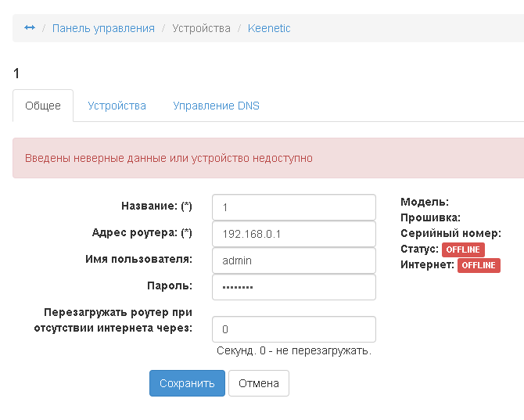The width and height of the screenshot is (524, 420).
Task: Open the Панель управления breadcrumb link
Action: tap(103, 28)
